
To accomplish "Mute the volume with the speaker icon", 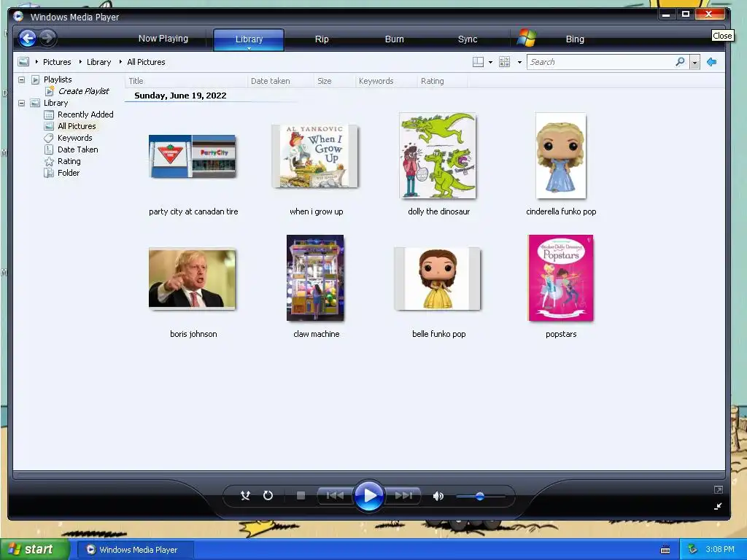I will [x=438, y=496].
